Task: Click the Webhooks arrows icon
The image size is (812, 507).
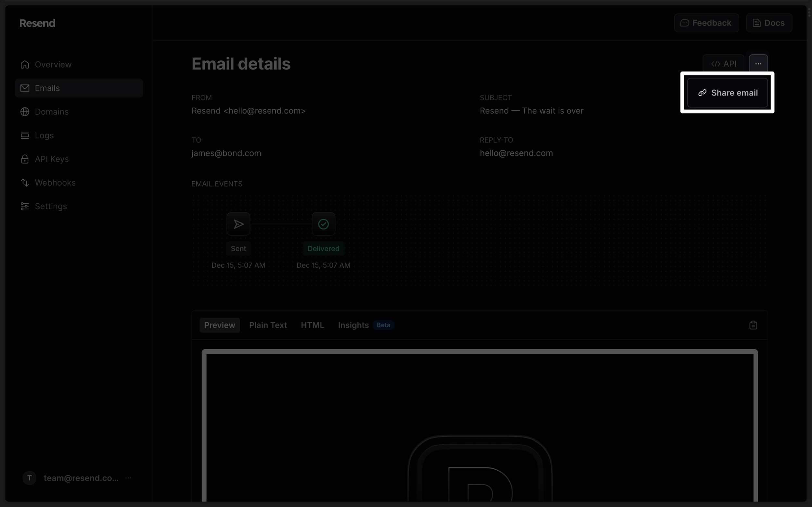Action: [x=25, y=183]
